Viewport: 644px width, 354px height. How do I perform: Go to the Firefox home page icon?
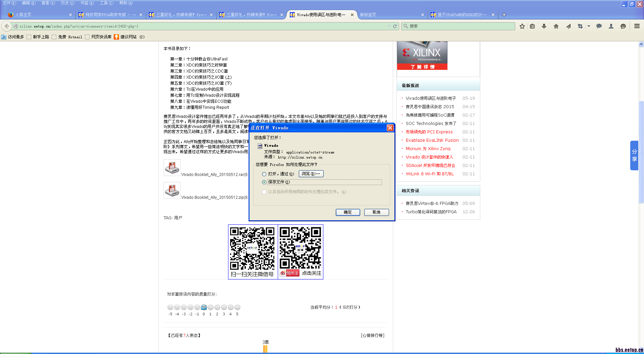pos(556,26)
